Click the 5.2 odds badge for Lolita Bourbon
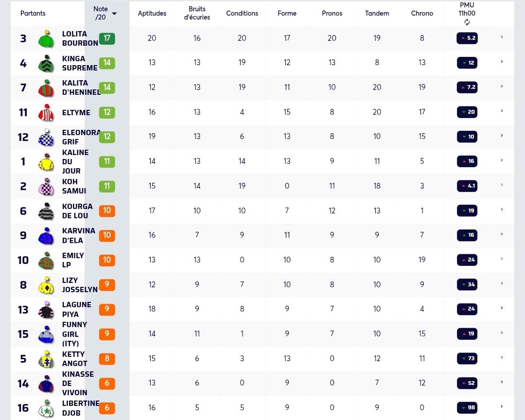 tap(467, 38)
